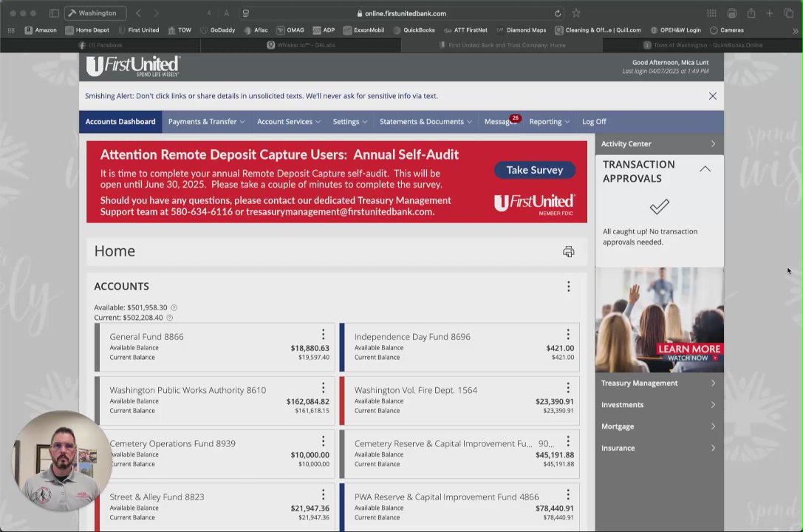803x532 pixels.
Task: Show favorites grid icon in bookmarks bar
Action: coord(11,30)
